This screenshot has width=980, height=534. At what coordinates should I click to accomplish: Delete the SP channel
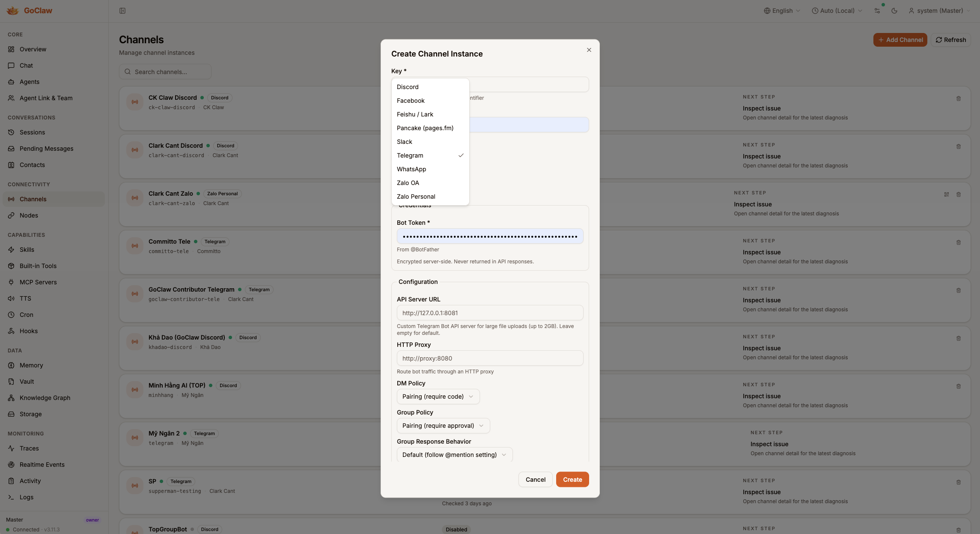coord(959,482)
